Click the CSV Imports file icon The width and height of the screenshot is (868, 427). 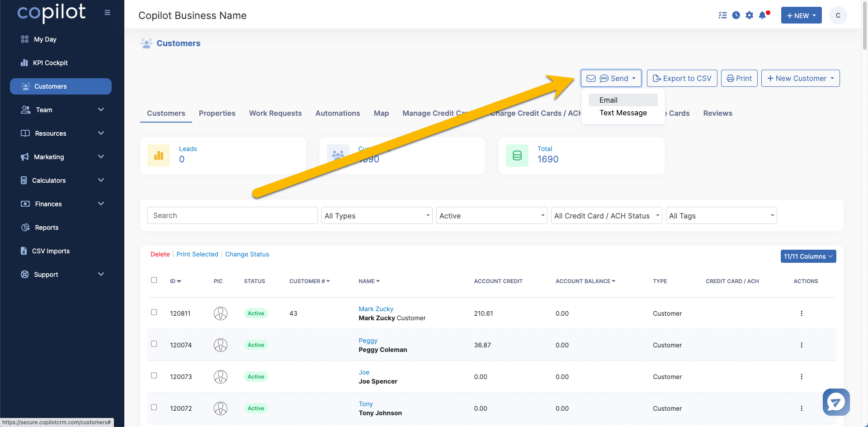pos(24,251)
